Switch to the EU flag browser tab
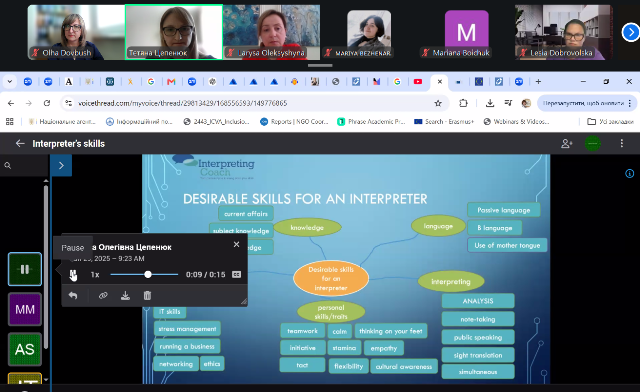Image resolution: width=640 pixels, height=392 pixels. coord(479,82)
